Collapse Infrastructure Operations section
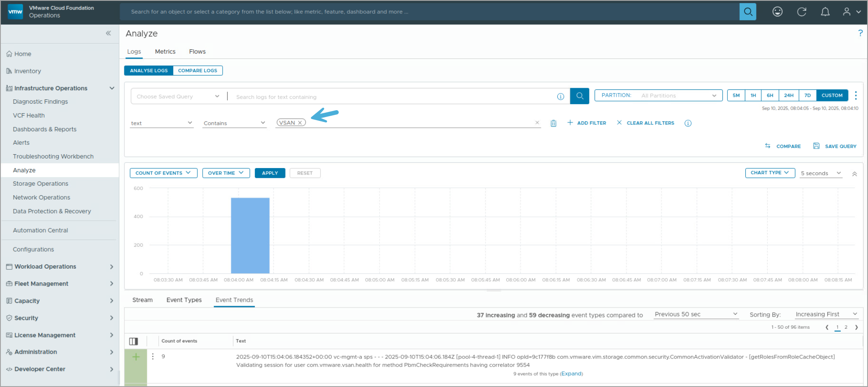The width and height of the screenshot is (868, 387). (112, 88)
